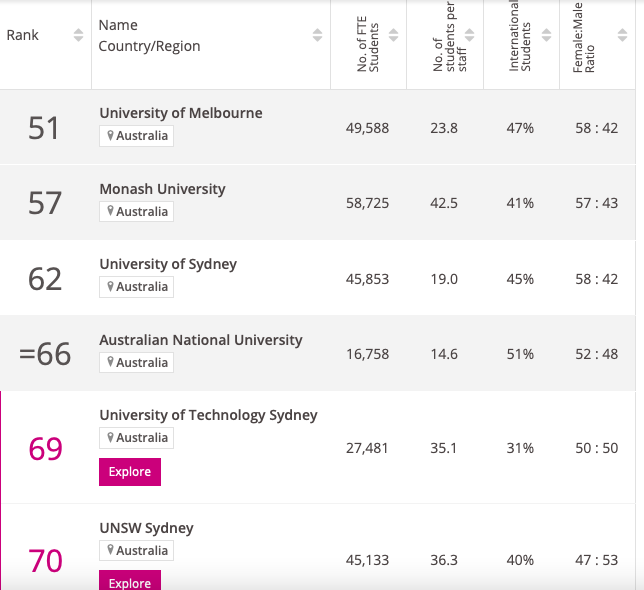Select students per staff value 42.5
The image size is (644, 590).
coord(444,203)
